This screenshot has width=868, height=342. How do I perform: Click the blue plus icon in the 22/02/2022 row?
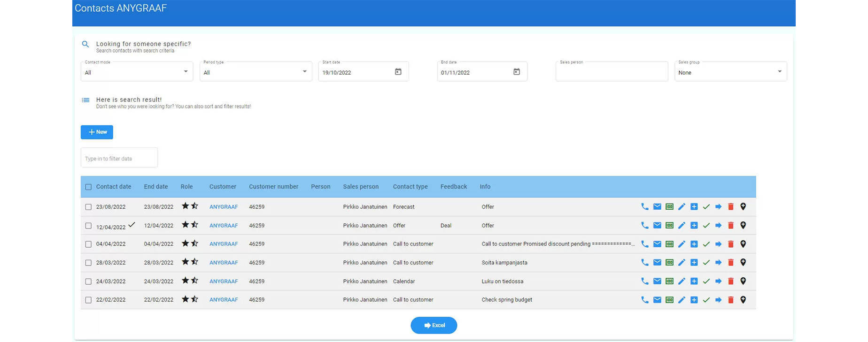[x=694, y=300]
